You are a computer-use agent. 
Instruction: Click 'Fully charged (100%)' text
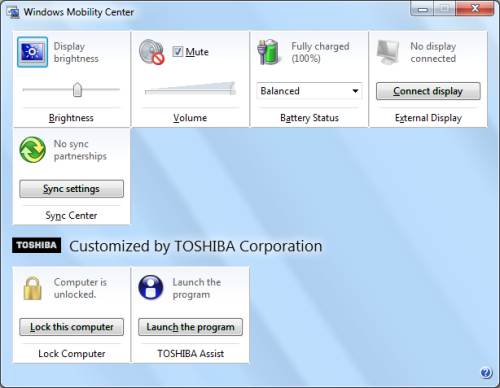[x=320, y=52]
